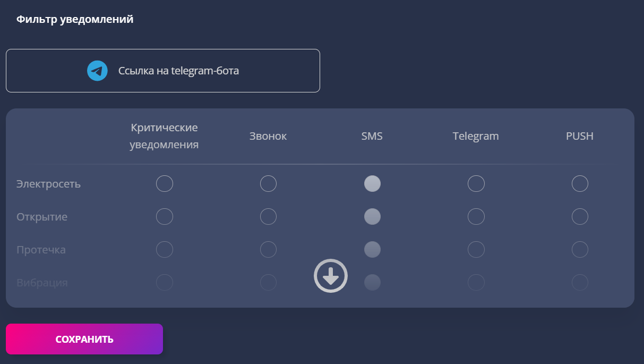Toggle Звонок for Открытие

tap(268, 217)
